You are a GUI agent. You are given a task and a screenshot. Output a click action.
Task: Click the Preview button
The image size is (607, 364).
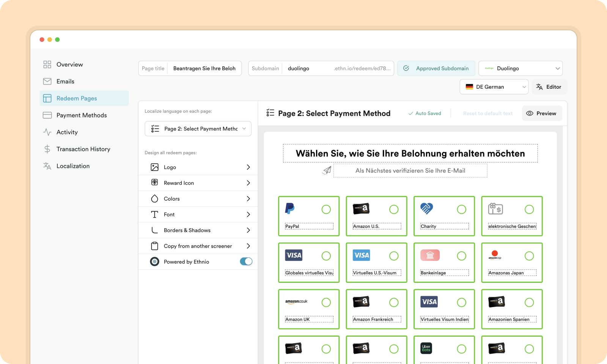click(542, 113)
